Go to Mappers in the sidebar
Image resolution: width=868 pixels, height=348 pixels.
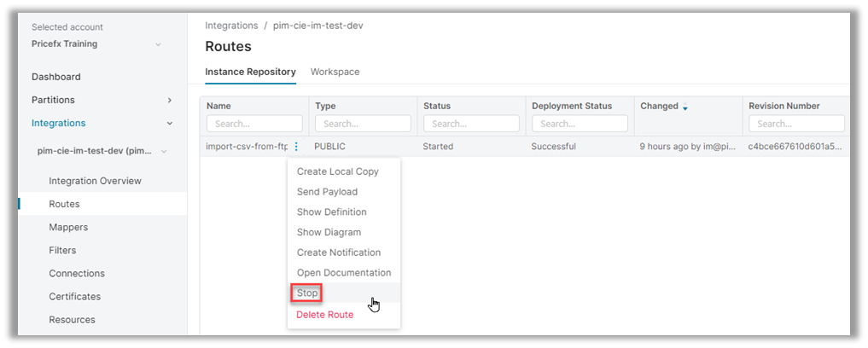pyautogui.click(x=68, y=228)
